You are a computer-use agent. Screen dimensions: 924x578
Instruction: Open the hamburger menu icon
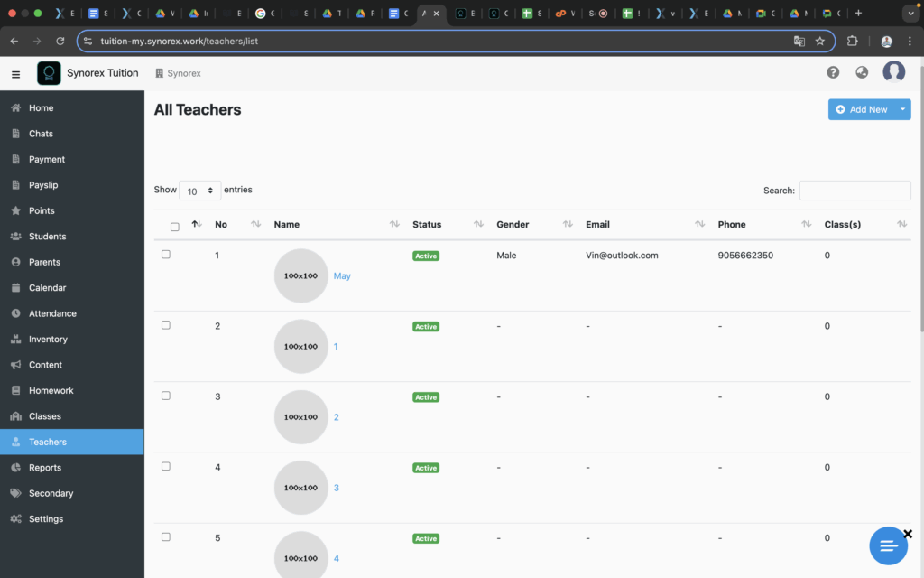click(16, 74)
